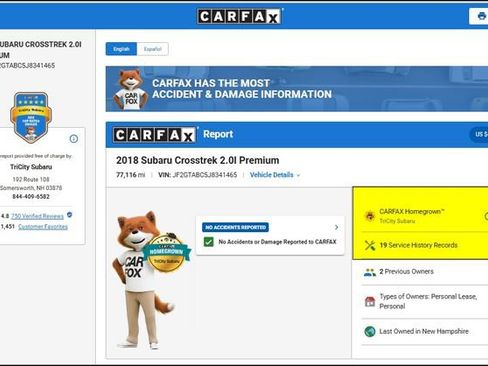The image size is (488, 366).
Task: Expand accident details chevron arrow
Action: point(336,227)
